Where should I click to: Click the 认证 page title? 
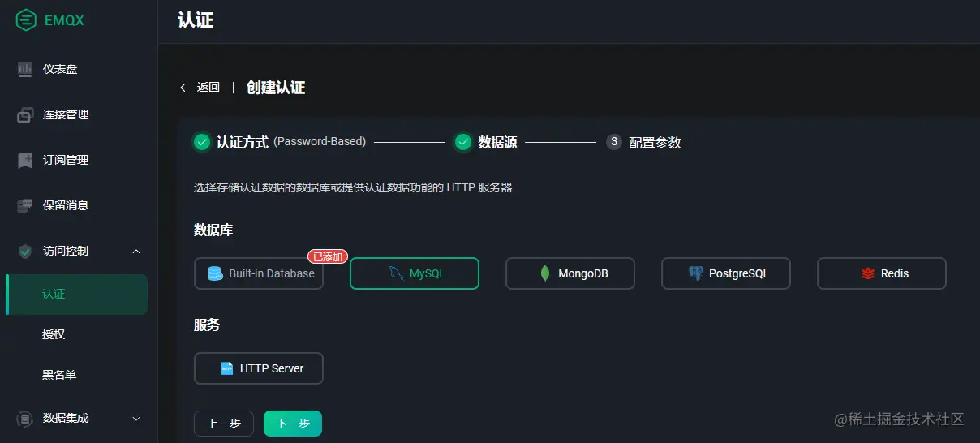(196, 20)
